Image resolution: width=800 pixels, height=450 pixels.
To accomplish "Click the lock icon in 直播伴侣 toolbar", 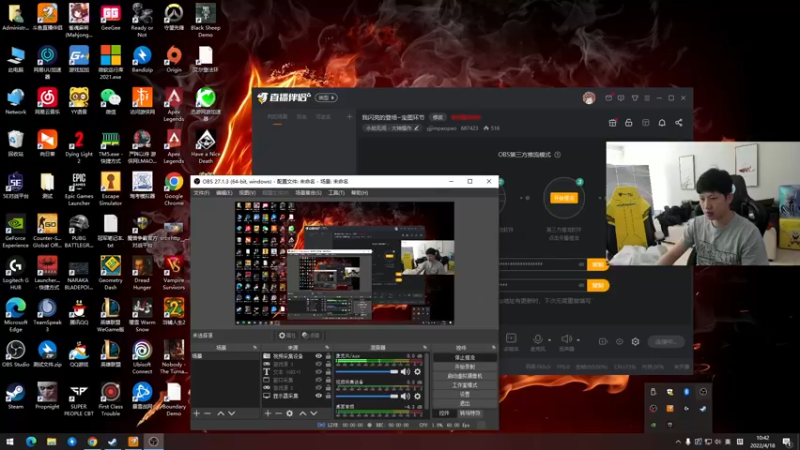I will [629, 122].
